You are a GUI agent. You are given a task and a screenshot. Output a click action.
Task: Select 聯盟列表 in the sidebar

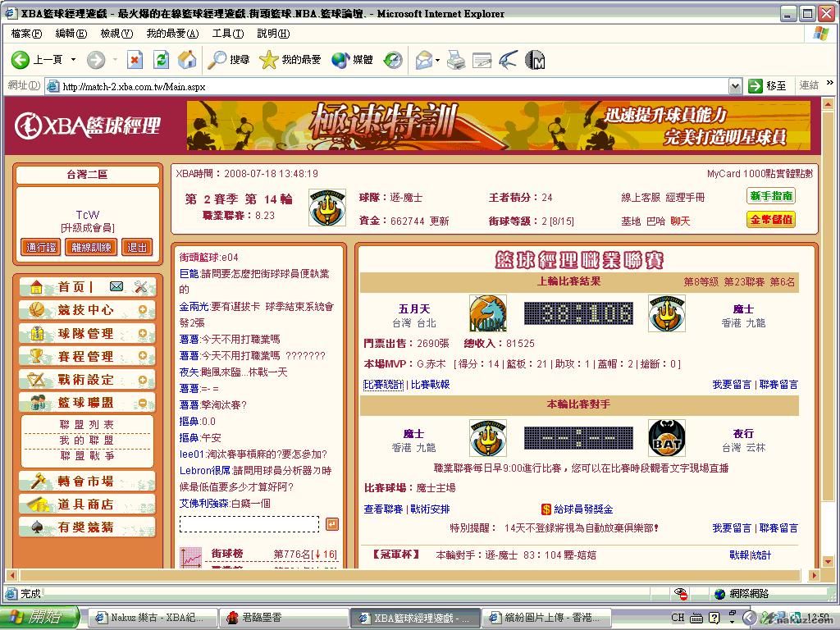coord(87,424)
